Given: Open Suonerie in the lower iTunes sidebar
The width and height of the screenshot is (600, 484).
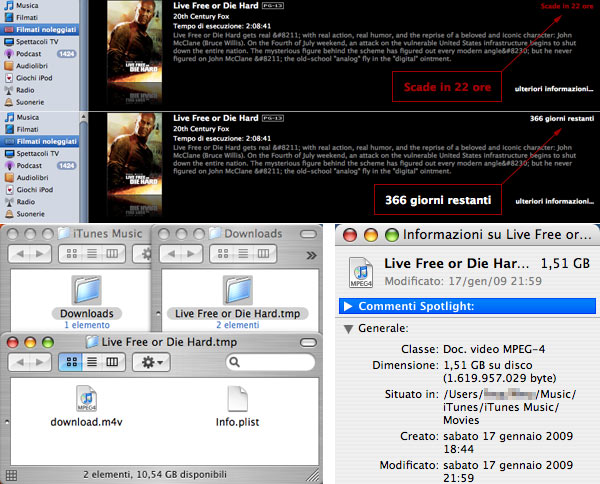Looking at the screenshot, I should tap(32, 214).
